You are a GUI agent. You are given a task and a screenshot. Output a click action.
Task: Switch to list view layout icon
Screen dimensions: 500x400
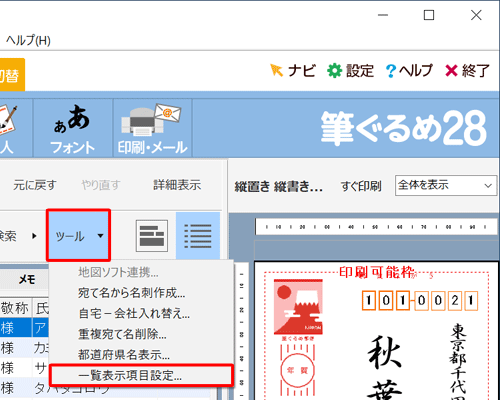click(x=198, y=236)
